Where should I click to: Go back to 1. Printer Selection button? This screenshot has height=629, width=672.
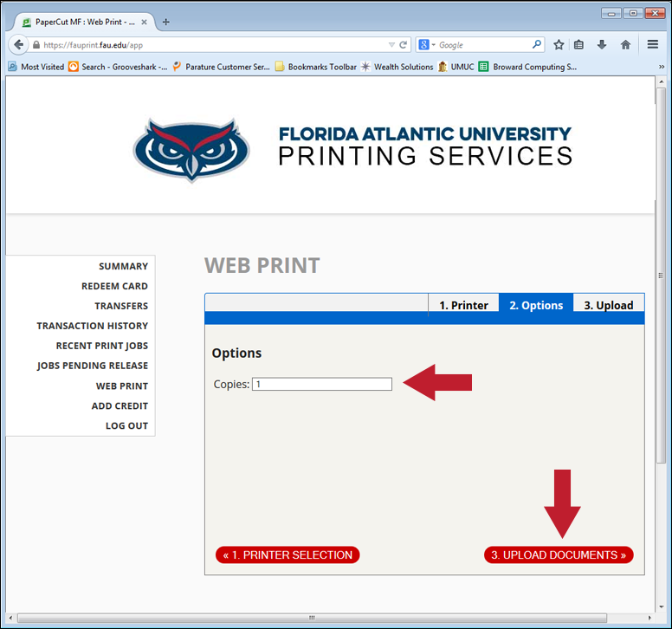[x=288, y=554]
